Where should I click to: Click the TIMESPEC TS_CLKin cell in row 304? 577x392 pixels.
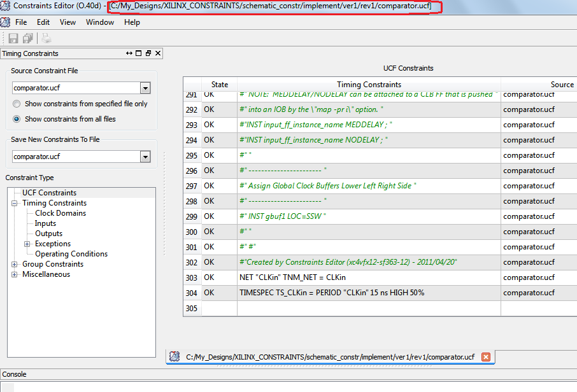332,293
